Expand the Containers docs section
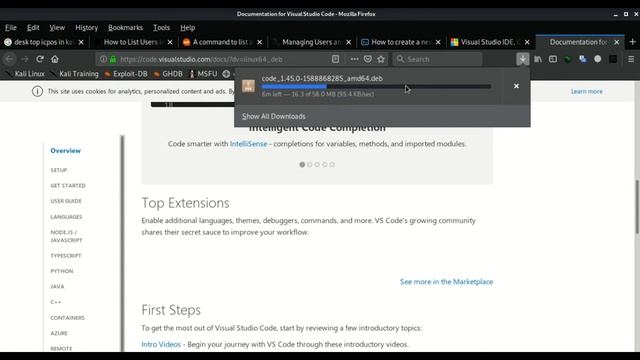This screenshot has height=360, width=640. pyautogui.click(x=67, y=318)
